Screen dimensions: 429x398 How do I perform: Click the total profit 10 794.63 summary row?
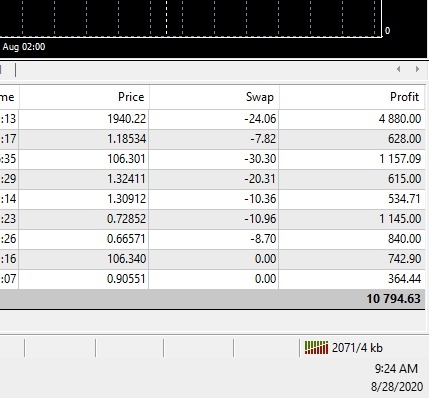[213, 299]
